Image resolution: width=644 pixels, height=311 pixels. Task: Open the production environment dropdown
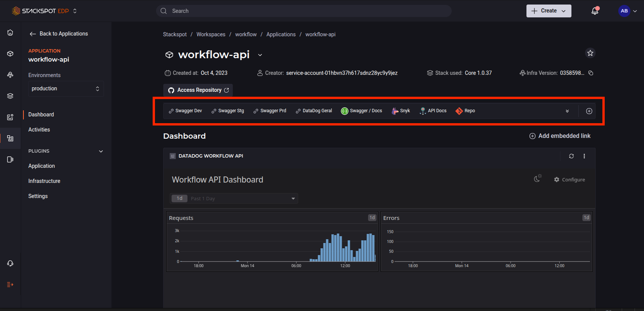66,88
